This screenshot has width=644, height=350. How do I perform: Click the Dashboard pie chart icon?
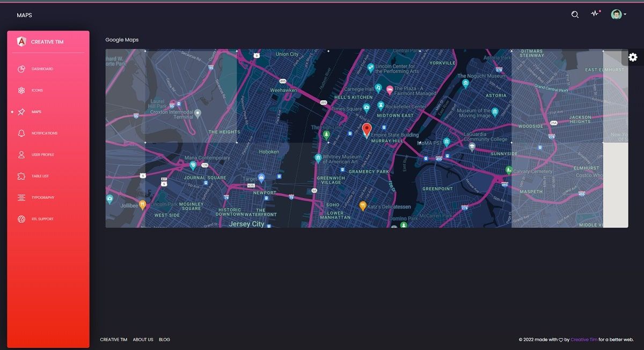21,69
